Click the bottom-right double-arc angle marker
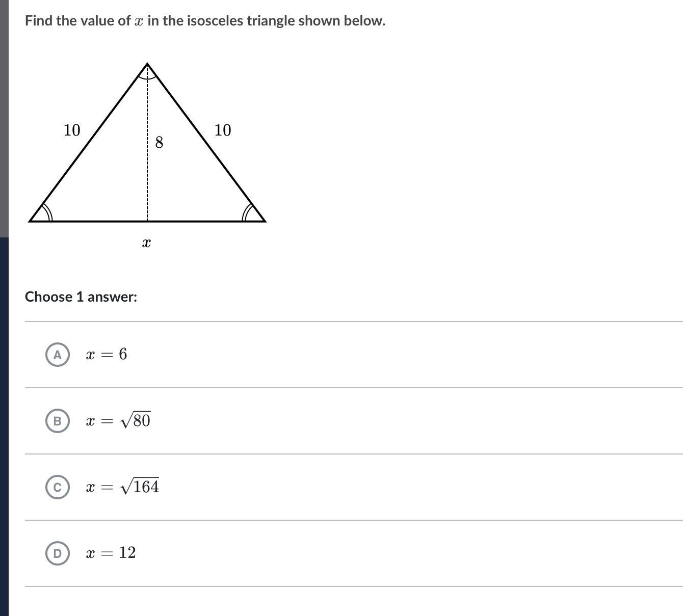Screen dimensions: 683x616 pos(248,214)
